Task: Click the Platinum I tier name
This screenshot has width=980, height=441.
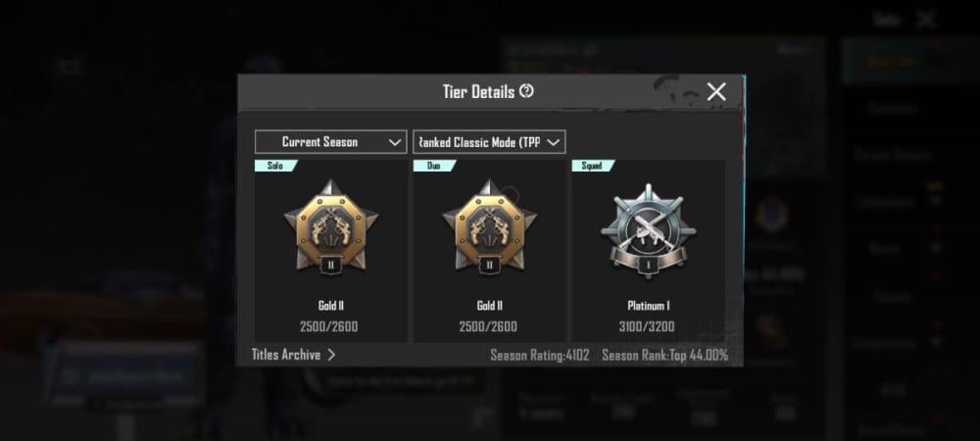Action: (x=649, y=306)
